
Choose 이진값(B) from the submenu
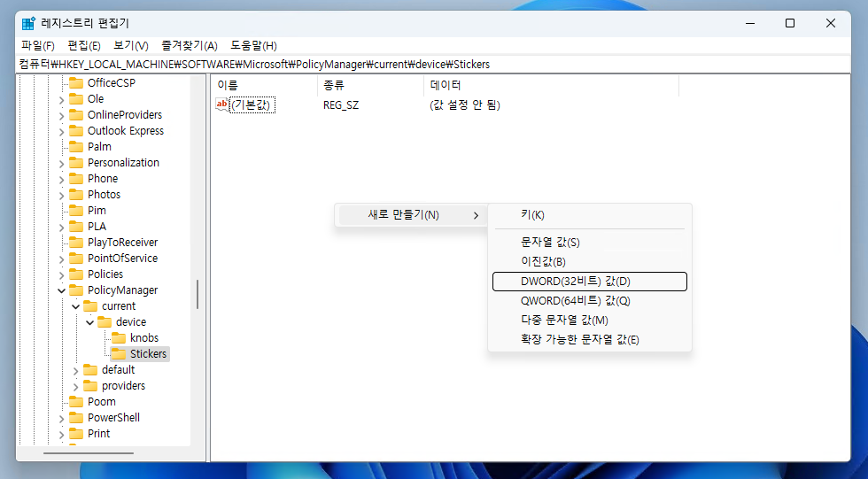coord(590,261)
